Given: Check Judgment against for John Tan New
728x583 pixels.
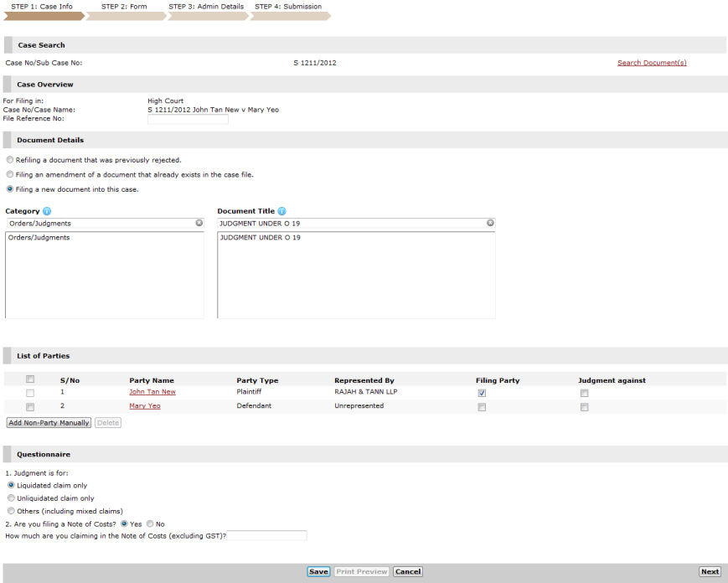Looking at the screenshot, I should [x=584, y=393].
